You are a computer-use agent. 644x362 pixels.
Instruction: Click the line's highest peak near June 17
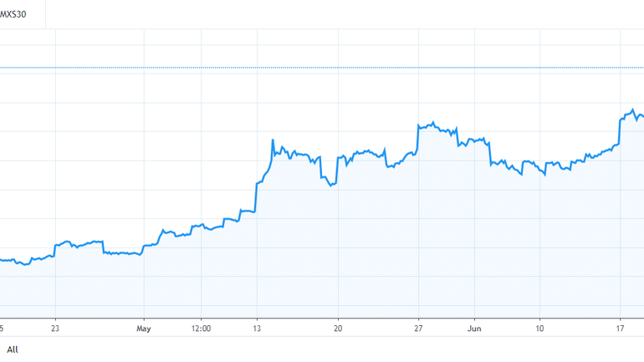pos(633,110)
